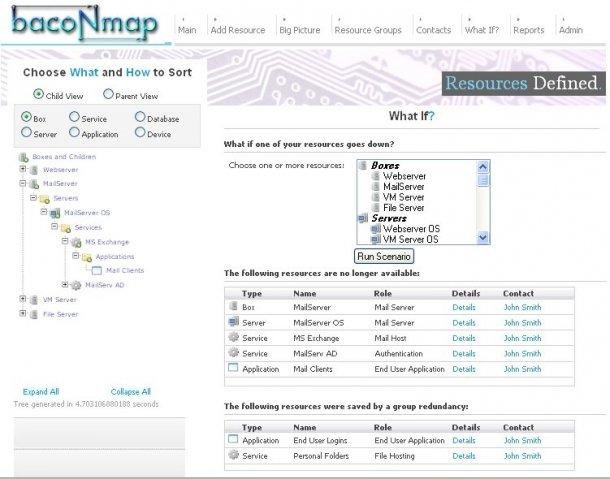
Task: Click the File Server box icon in tree
Action: click(34, 314)
